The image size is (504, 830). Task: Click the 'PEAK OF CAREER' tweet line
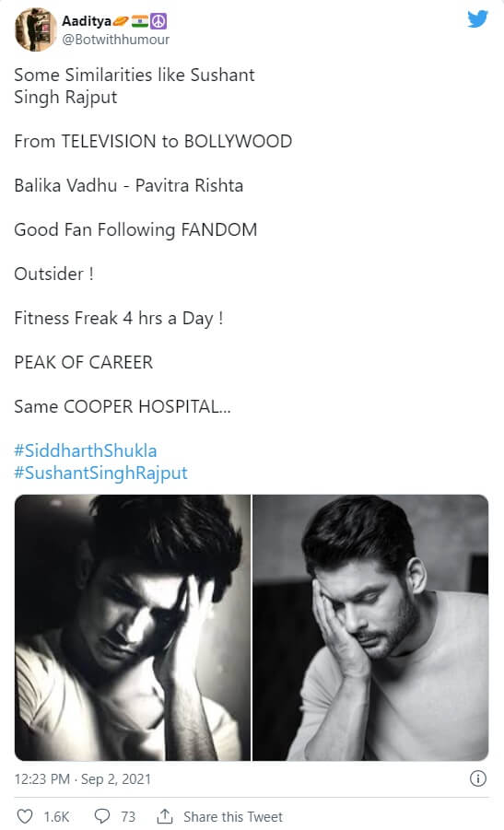(x=84, y=362)
